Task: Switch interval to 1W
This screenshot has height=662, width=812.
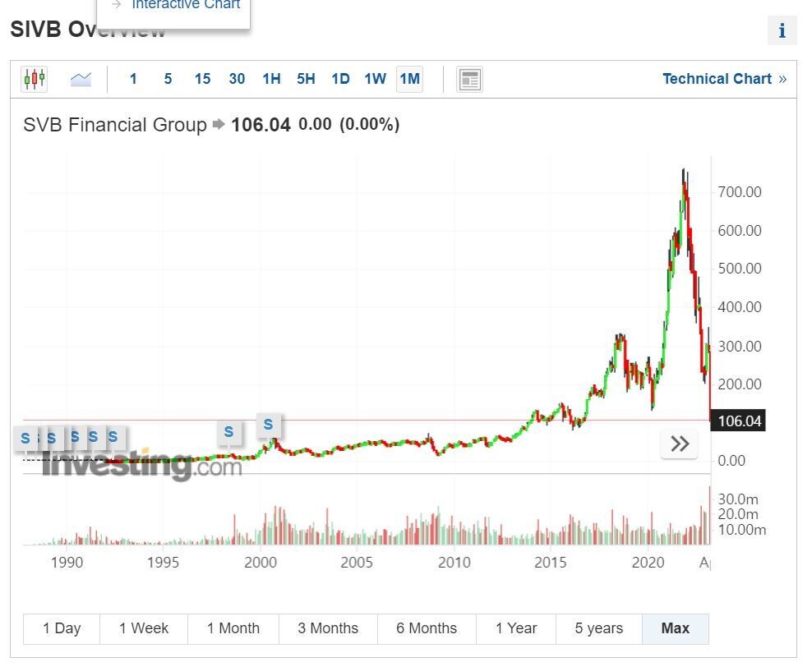Action: click(375, 79)
